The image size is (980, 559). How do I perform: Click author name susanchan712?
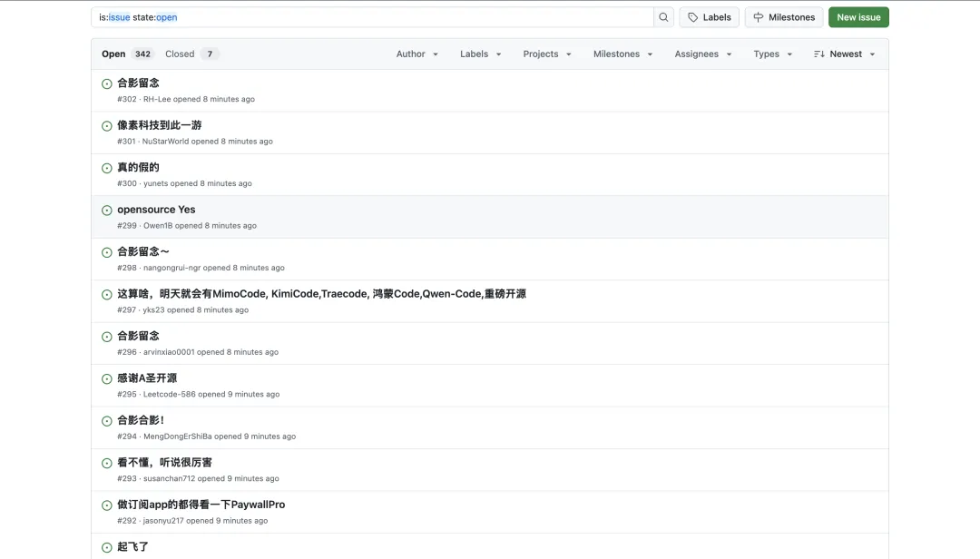click(170, 479)
